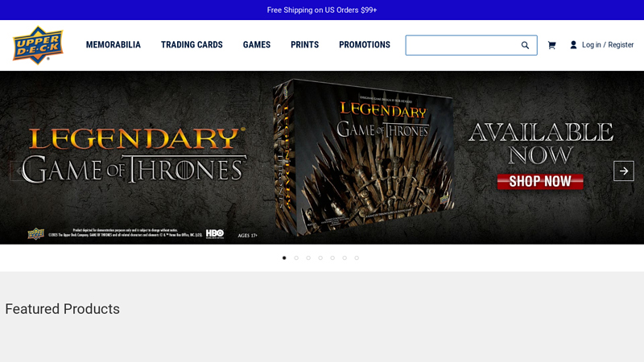Viewport: 644px width, 362px height.
Task: Select the first carousel dot
Action: click(x=284, y=258)
